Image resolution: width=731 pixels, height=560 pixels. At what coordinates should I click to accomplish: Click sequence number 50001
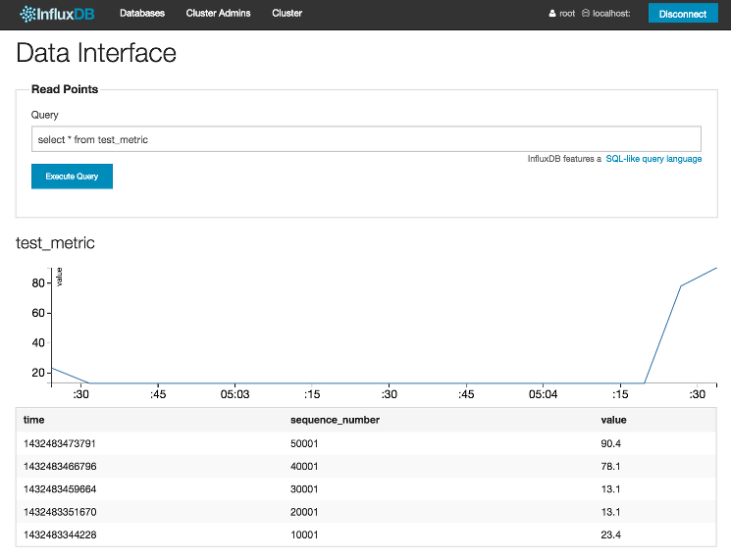pos(304,443)
